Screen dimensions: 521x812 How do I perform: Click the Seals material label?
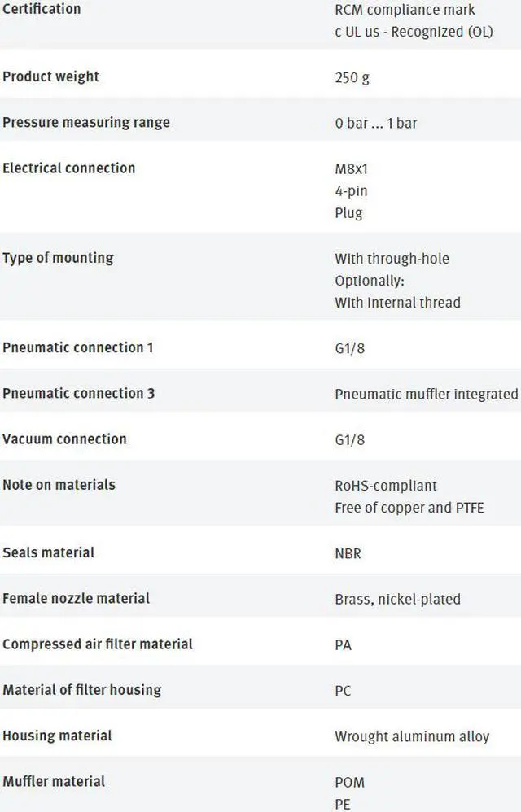[x=49, y=552]
